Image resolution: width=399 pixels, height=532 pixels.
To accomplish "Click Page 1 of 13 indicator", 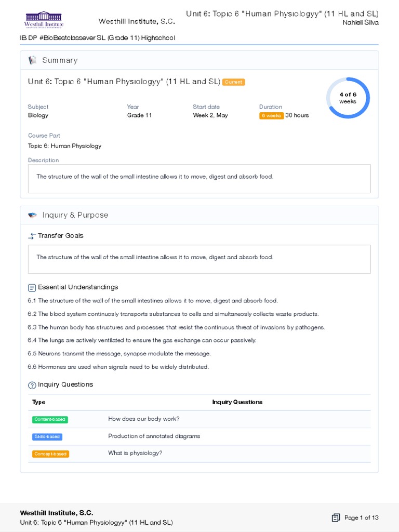I will [361, 517].
